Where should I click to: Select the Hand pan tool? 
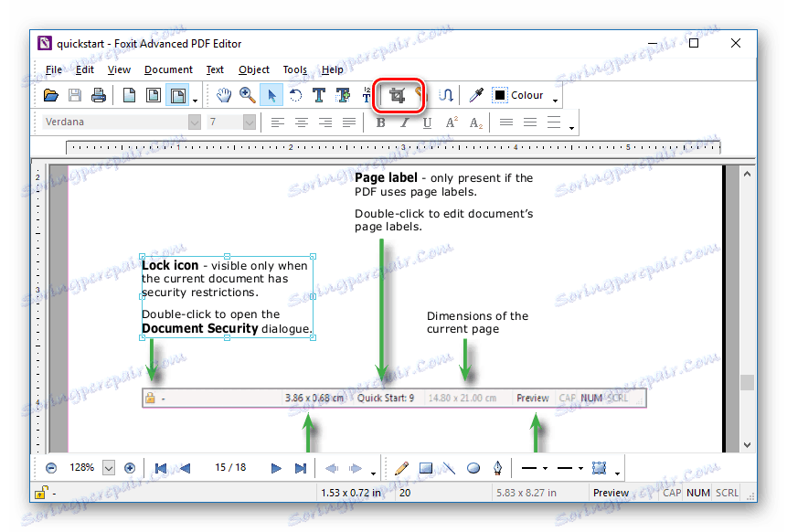click(223, 95)
